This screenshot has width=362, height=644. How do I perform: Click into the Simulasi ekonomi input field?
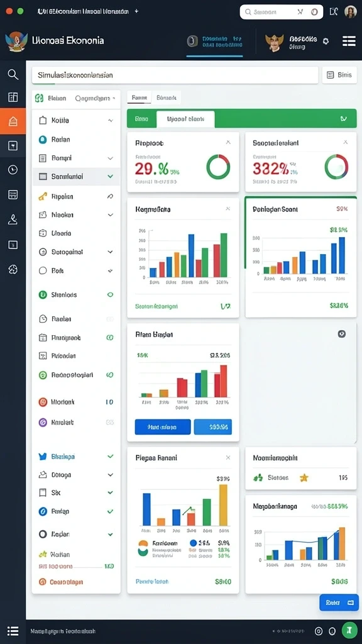pos(175,75)
